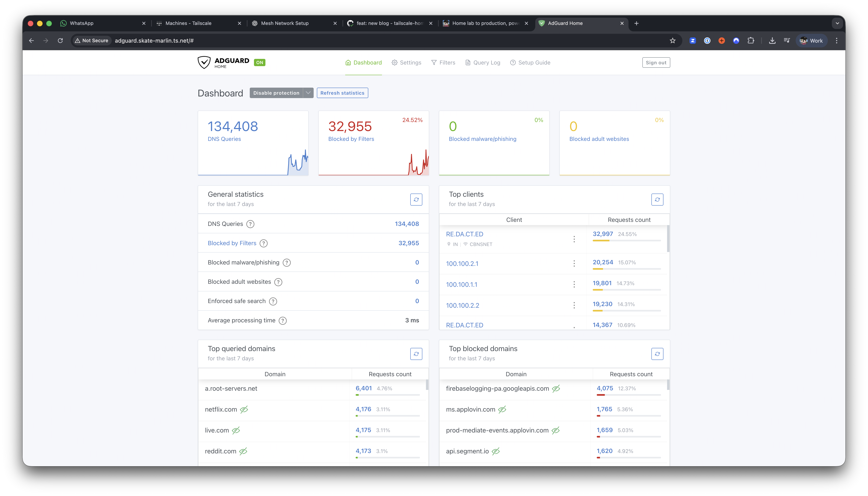Toggle tracker eye icon next to netflix.com
868x496 pixels.
tap(244, 409)
